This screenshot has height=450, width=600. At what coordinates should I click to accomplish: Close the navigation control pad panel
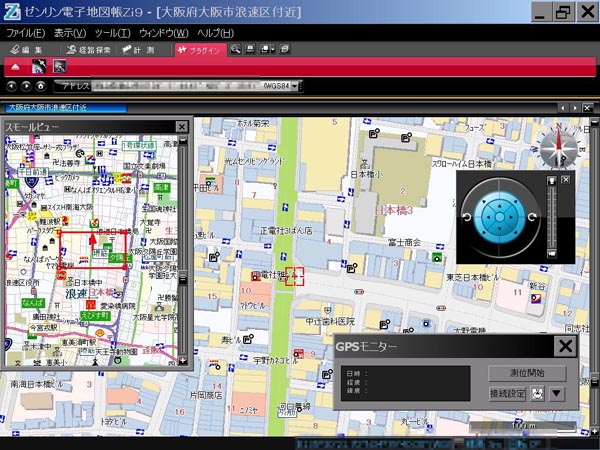click(x=565, y=179)
